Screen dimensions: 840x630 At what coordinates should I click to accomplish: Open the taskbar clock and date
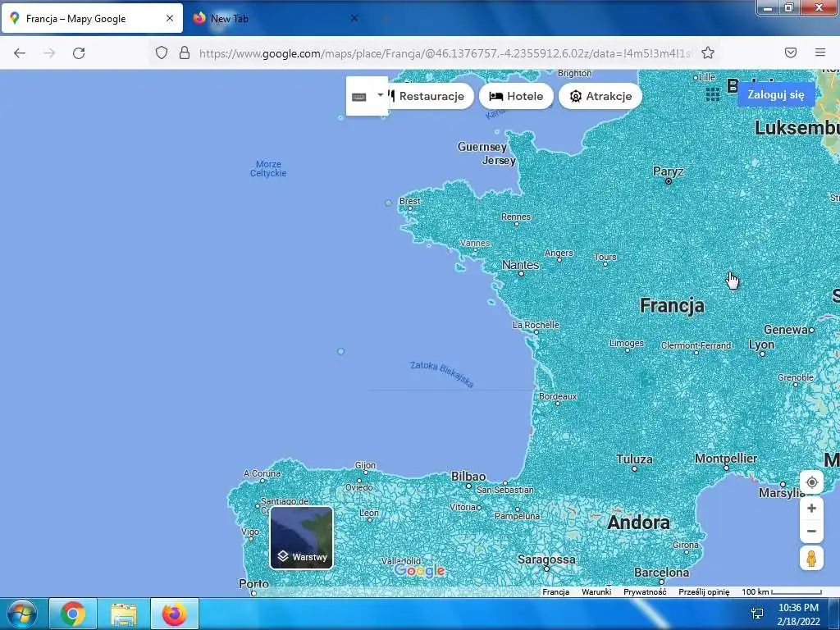pos(798,614)
